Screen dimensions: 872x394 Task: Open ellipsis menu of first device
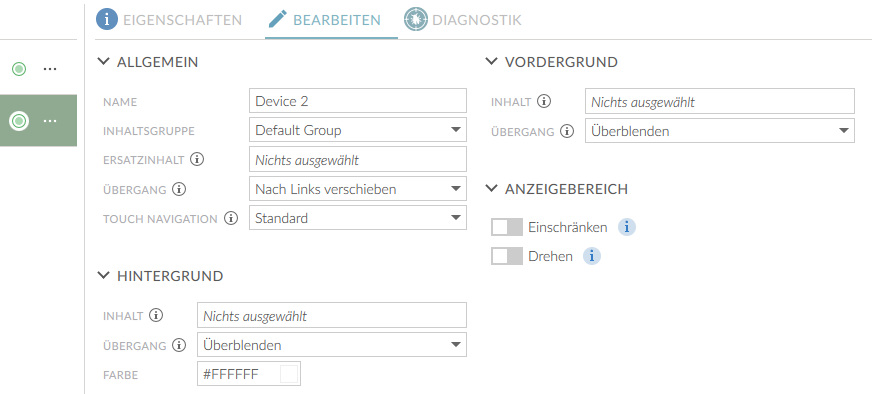pos(50,69)
